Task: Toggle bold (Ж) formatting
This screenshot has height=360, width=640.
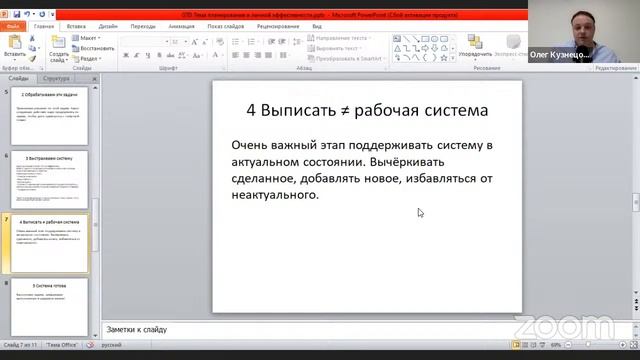Action: [x=126, y=55]
